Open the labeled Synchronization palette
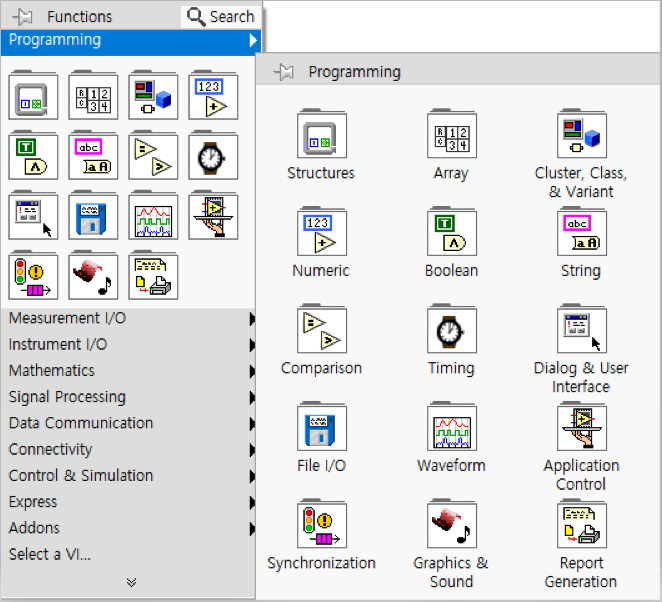The image size is (662, 602). [322, 524]
